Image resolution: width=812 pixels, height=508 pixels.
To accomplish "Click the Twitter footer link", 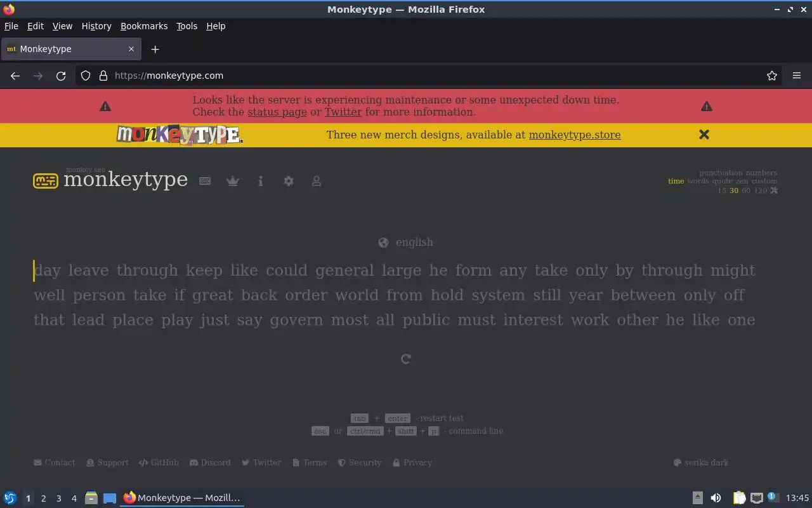I will [x=261, y=463].
